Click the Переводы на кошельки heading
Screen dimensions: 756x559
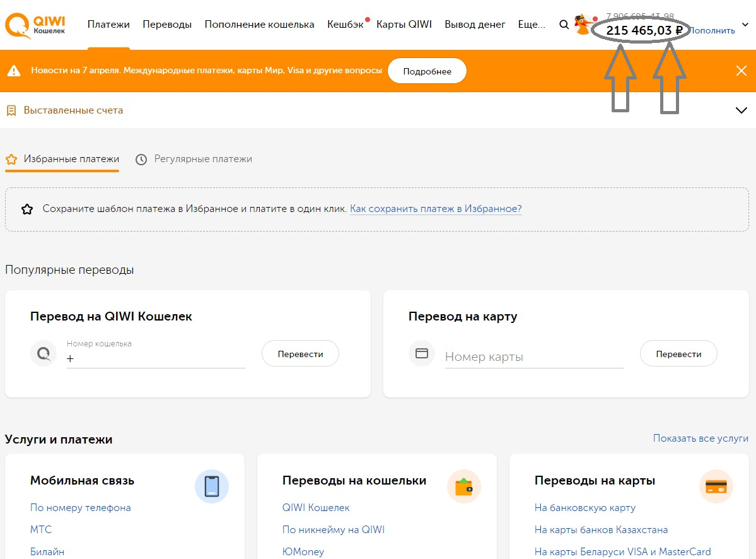(x=354, y=480)
